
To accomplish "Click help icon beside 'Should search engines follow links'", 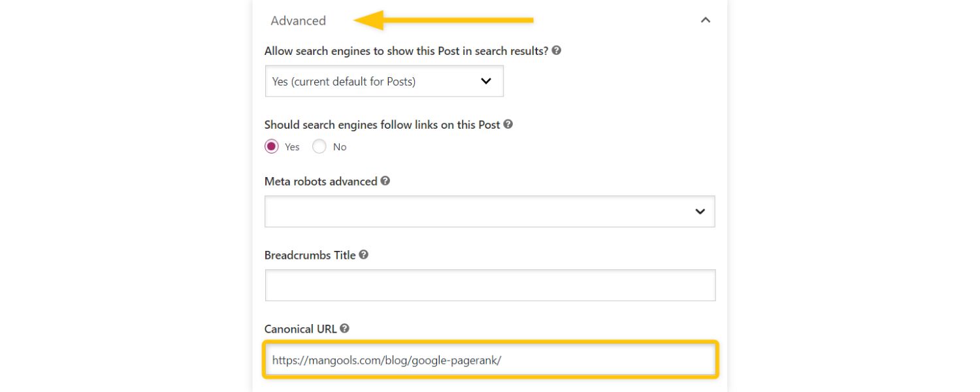I will tap(508, 124).
